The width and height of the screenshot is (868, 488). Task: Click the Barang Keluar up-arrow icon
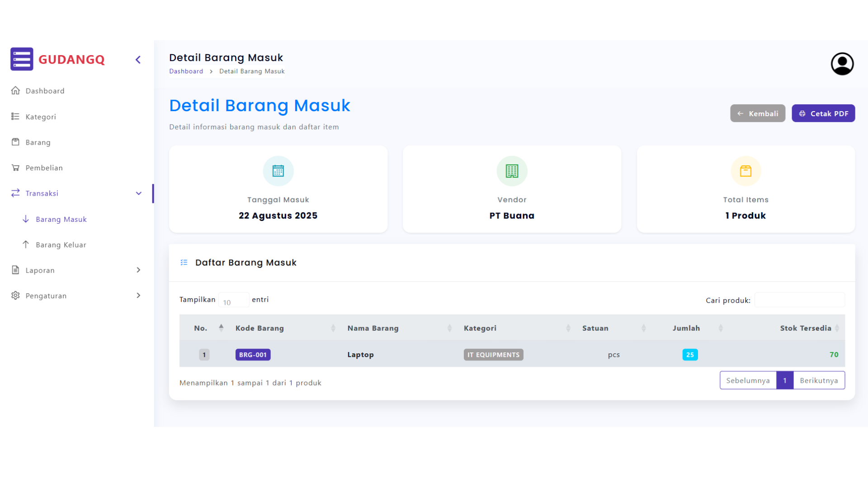[26, 244]
